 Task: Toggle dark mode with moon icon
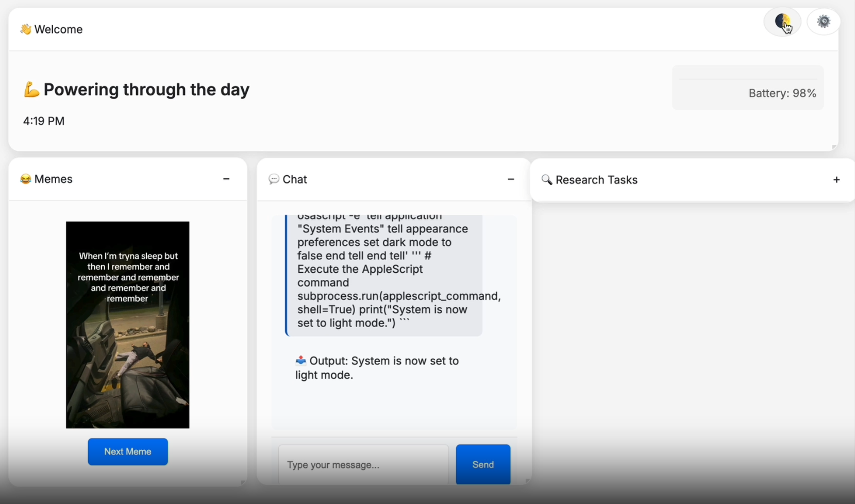click(x=782, y=22)
